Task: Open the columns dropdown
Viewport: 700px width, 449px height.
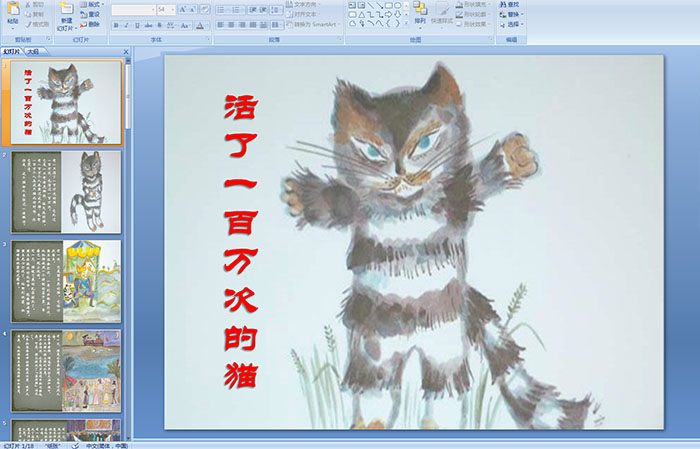Action: pos(276,25)
